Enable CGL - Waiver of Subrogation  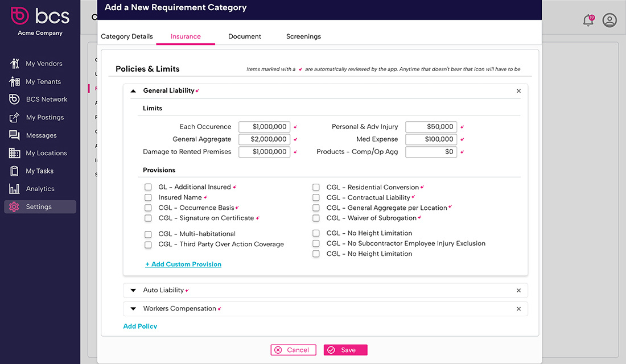tap(316, 218)
